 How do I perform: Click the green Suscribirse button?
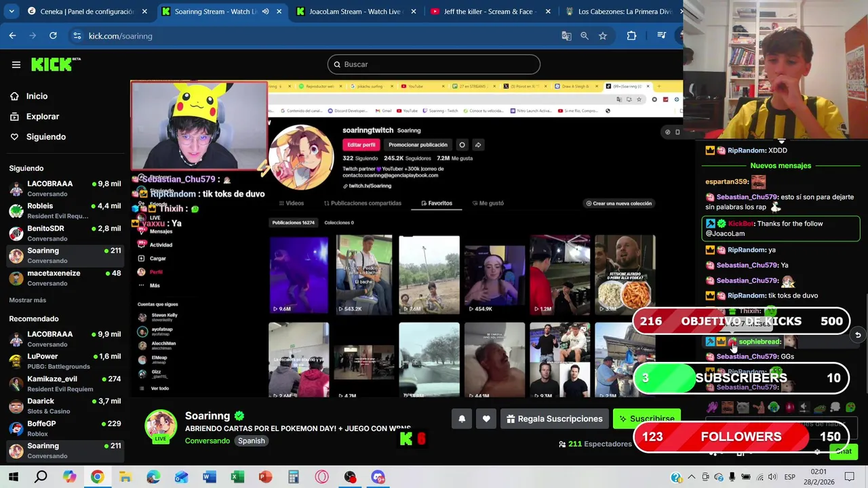646,418
